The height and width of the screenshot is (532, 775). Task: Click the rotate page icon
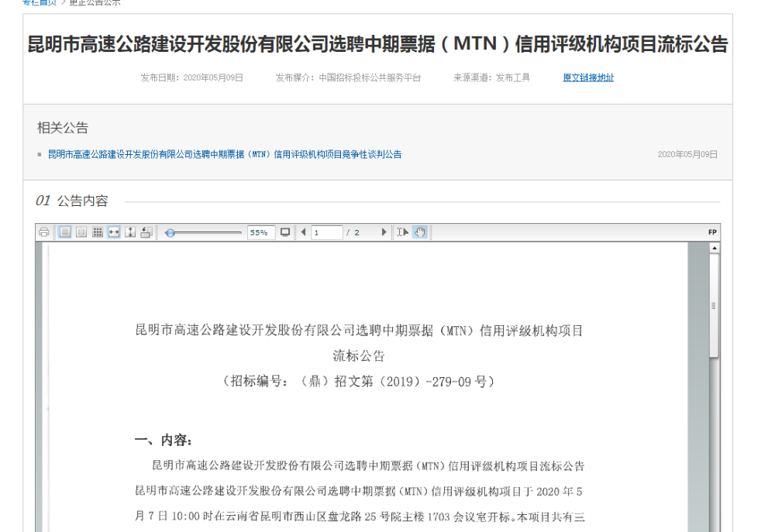pos(146,232)
